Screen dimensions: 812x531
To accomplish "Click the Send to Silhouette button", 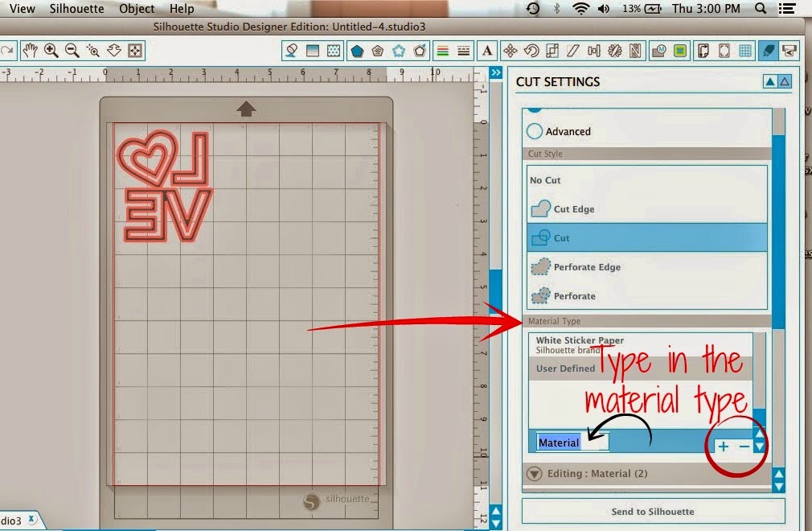I will tap(653, 512).
